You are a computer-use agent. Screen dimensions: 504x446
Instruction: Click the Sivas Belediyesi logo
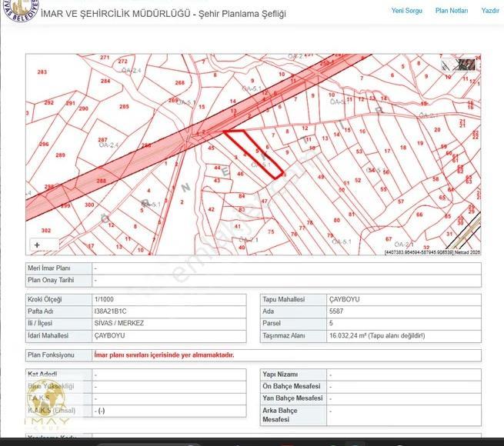(21, 10)
